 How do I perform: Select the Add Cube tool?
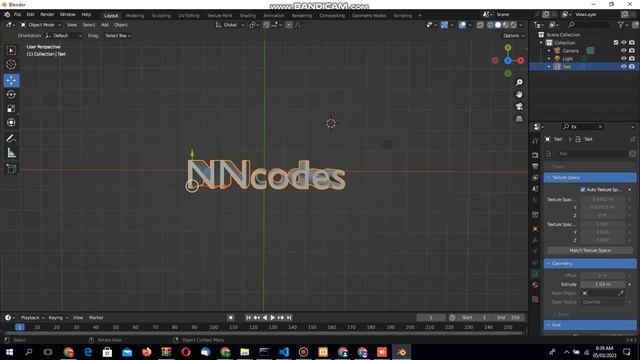pos(11,169)
